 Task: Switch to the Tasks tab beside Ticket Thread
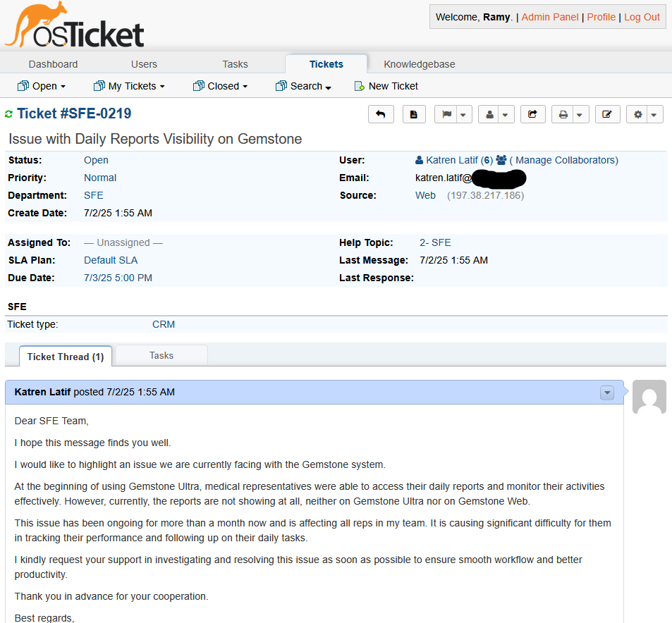tap(161, 355)
